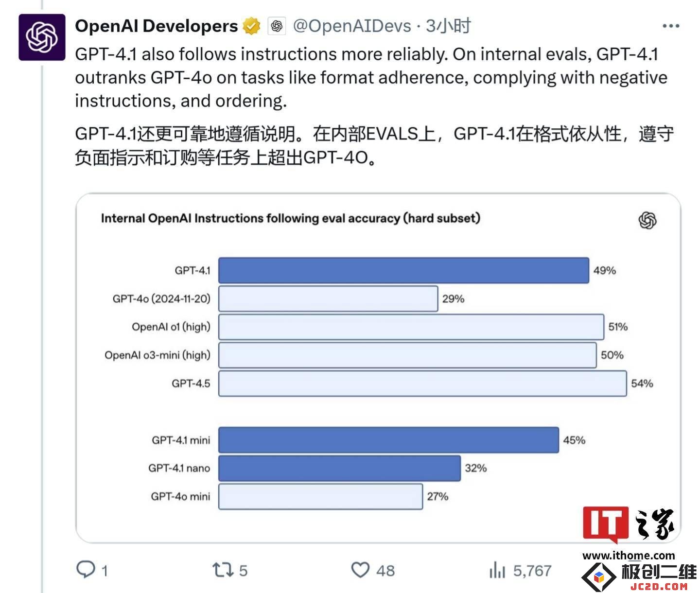Click the small OpenAI affiliation badge
The height and width of the screenshot is (593, 700).
[277, 26]
